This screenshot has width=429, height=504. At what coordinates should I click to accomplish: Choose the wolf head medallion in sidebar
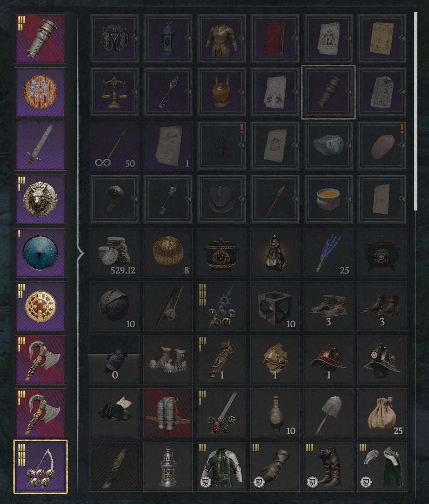click(41, 199)
